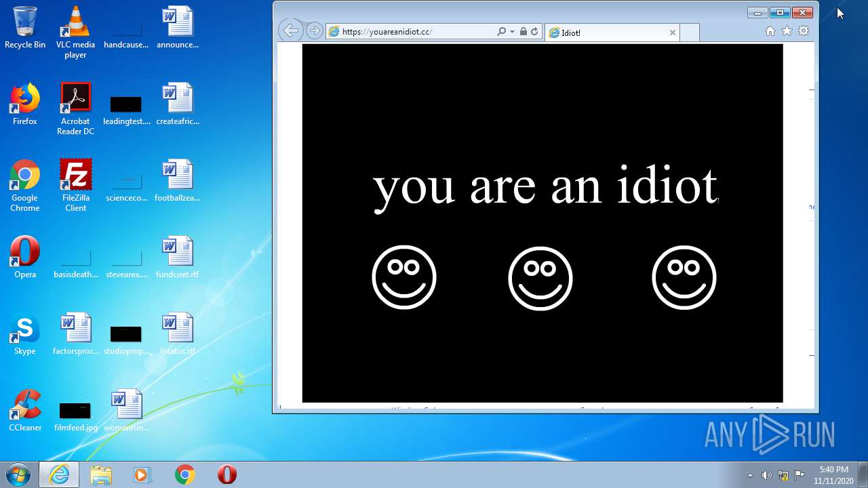Click the volume speaker tray icon

(x=766, y=475)
